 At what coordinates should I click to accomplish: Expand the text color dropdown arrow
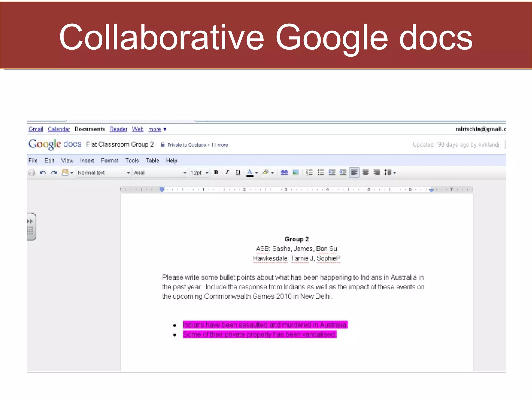tap(257, 173)
